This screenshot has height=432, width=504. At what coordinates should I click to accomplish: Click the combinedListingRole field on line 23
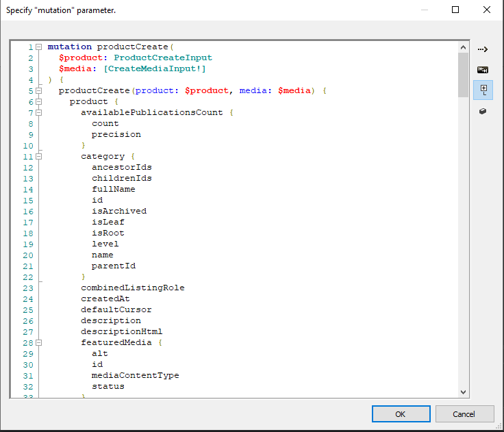point(132,288)
